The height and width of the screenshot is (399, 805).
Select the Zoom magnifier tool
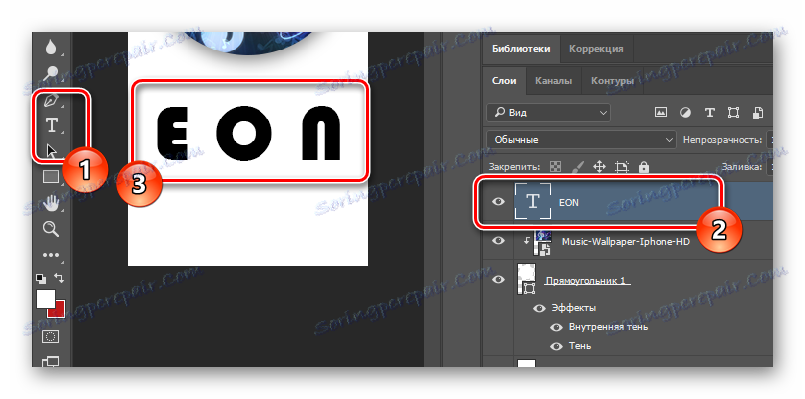click(51, 229)
